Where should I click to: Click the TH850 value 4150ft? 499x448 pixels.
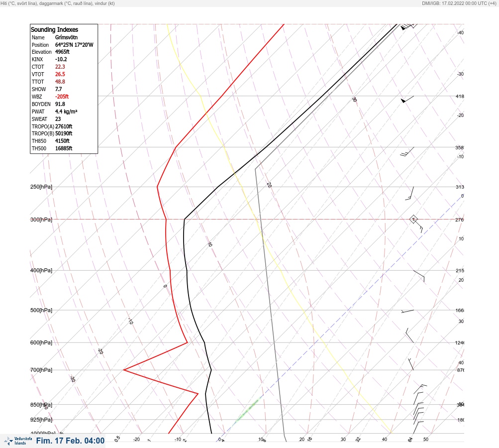(62, 141)
